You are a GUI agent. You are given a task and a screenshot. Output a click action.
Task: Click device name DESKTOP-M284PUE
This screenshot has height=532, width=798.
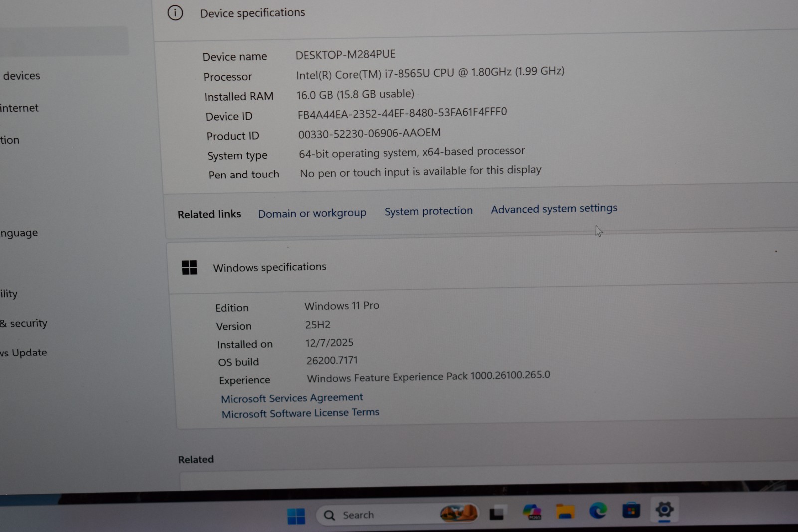point(345,54)
